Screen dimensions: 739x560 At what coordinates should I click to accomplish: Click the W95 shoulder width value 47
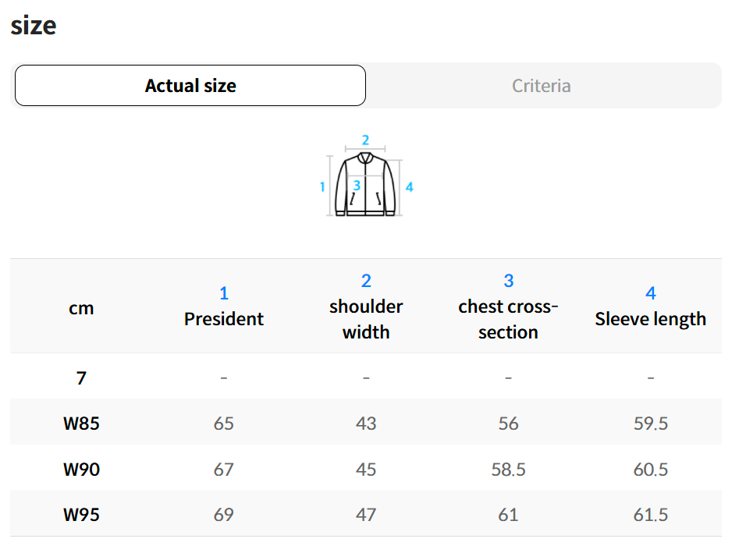point(366,515)
